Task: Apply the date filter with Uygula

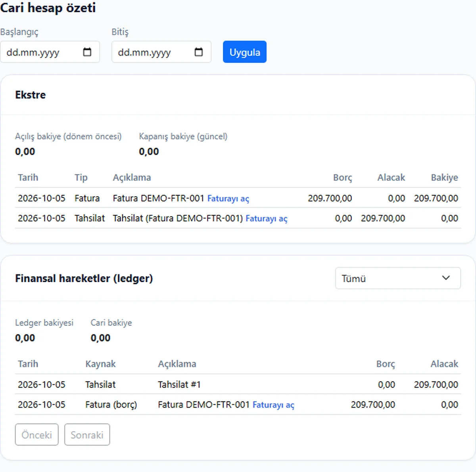Action: click(245, 52)
